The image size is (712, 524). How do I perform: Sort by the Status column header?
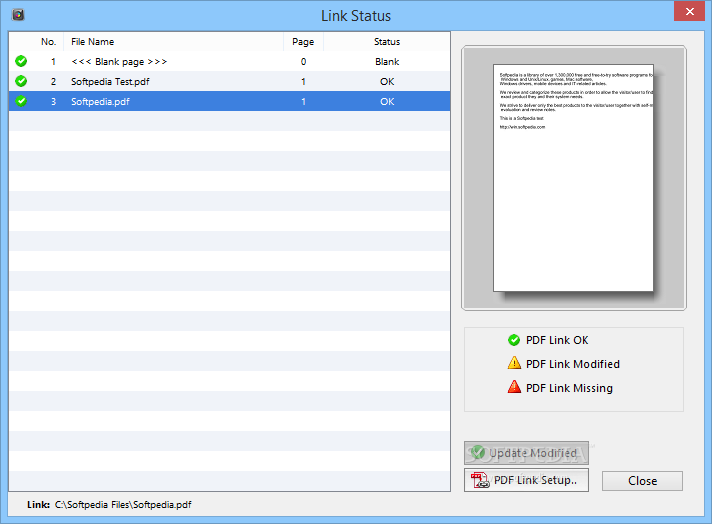tap(387, 42)
